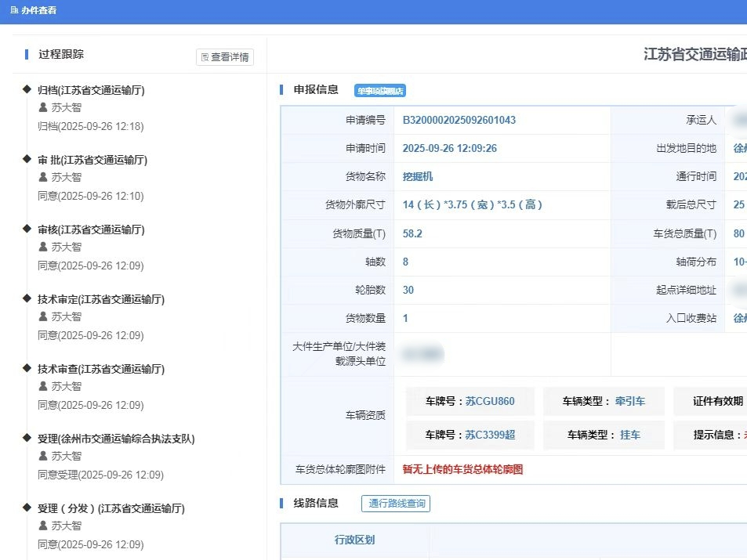This screenshot has width=747, height=560.
Task: Click the red 暂无上传的车货总体轮廓图 text
Action: (x=462, y=470)
